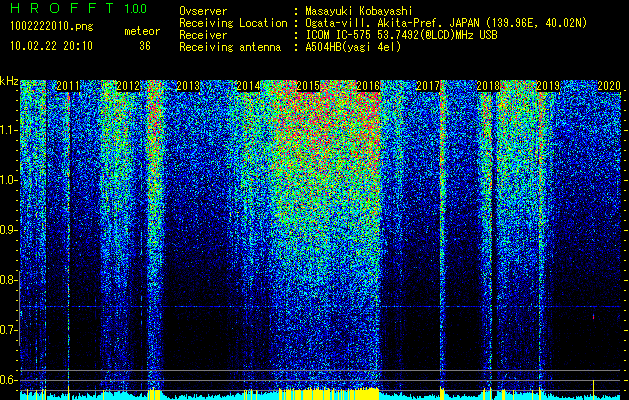Click the 2018 time marker
Screen dimensions: 629x400
click(488, 86)
